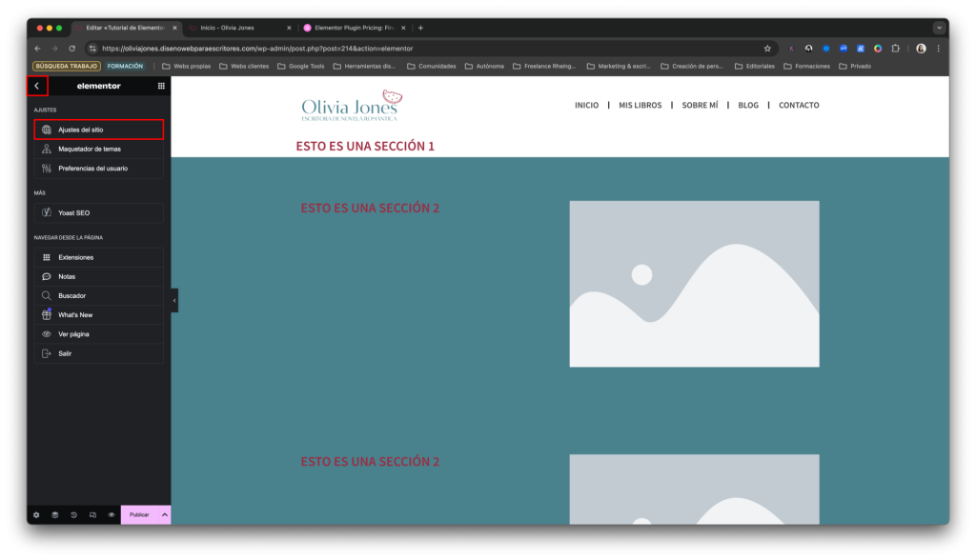Open the Navigator layers icon
The height and width of the screenshot is (560, 976).
[55, 514]
